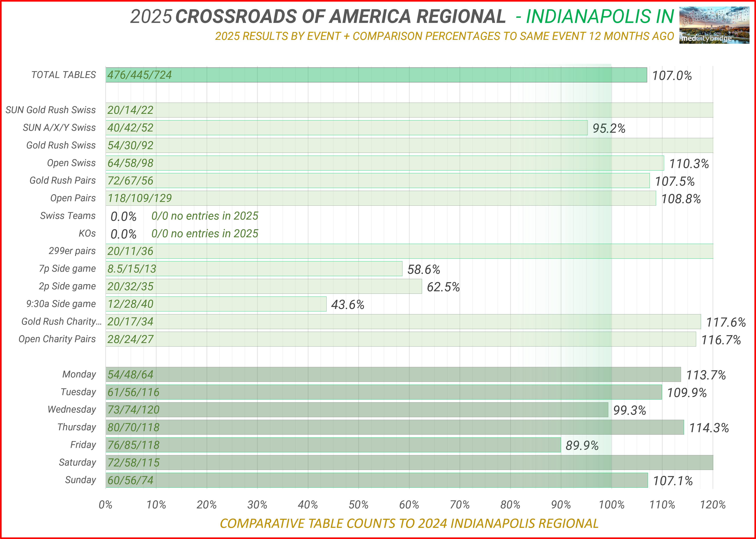Click the 108.8% percentage label

[681, 199]
